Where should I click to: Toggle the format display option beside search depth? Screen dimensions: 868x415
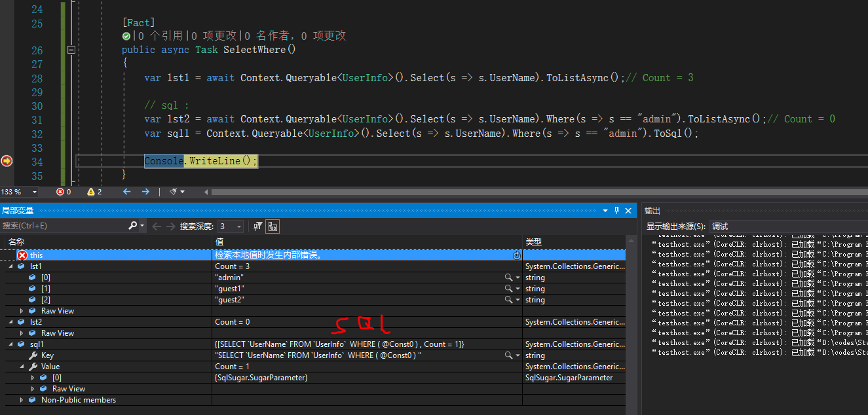click(273, 226)
